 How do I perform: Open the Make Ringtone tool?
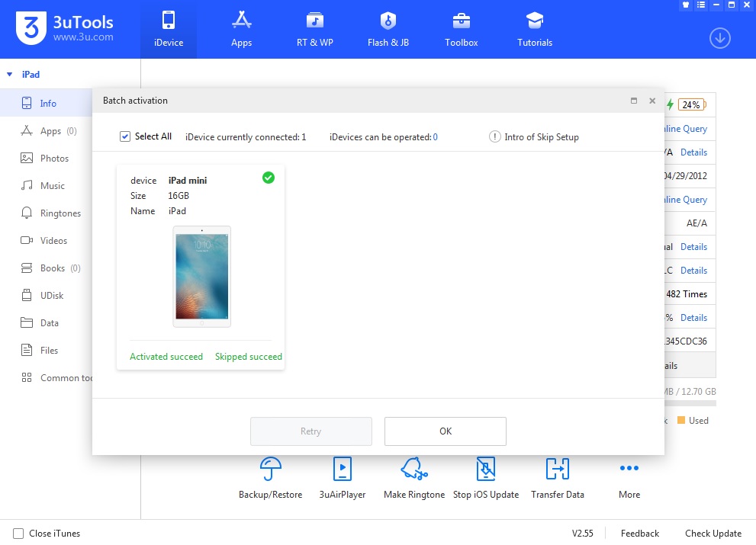[x=413, y=470]
